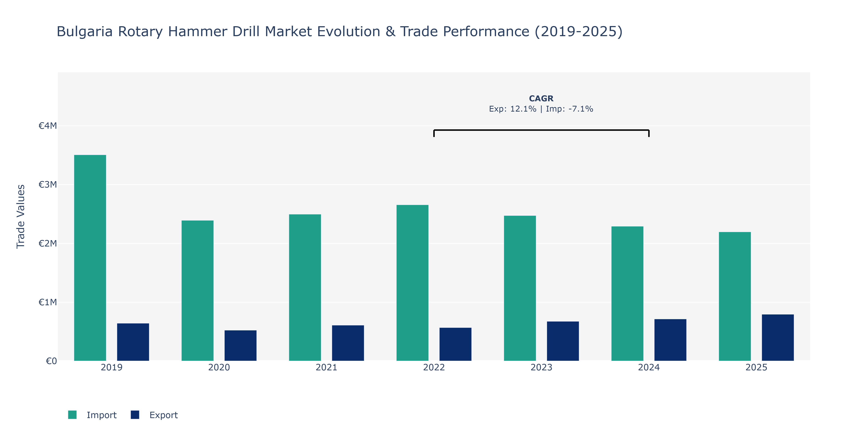
Task: Click the 2020 Import bar
Action: click(197, 290)
